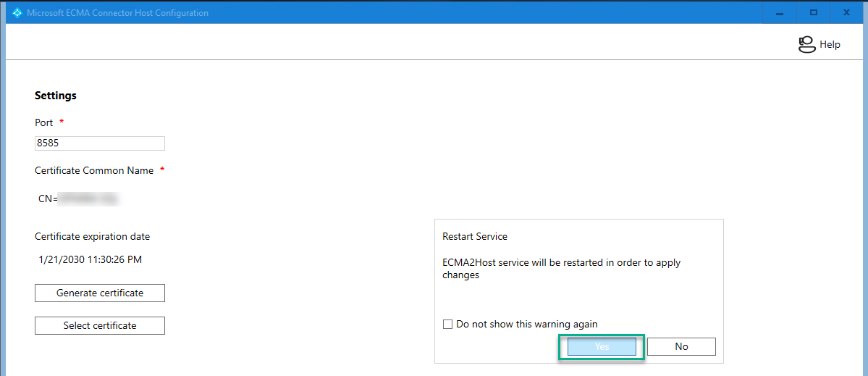Click the Generate certificate button
The height and width of the screenshot is (376, 868).
[x=100, y=293]
